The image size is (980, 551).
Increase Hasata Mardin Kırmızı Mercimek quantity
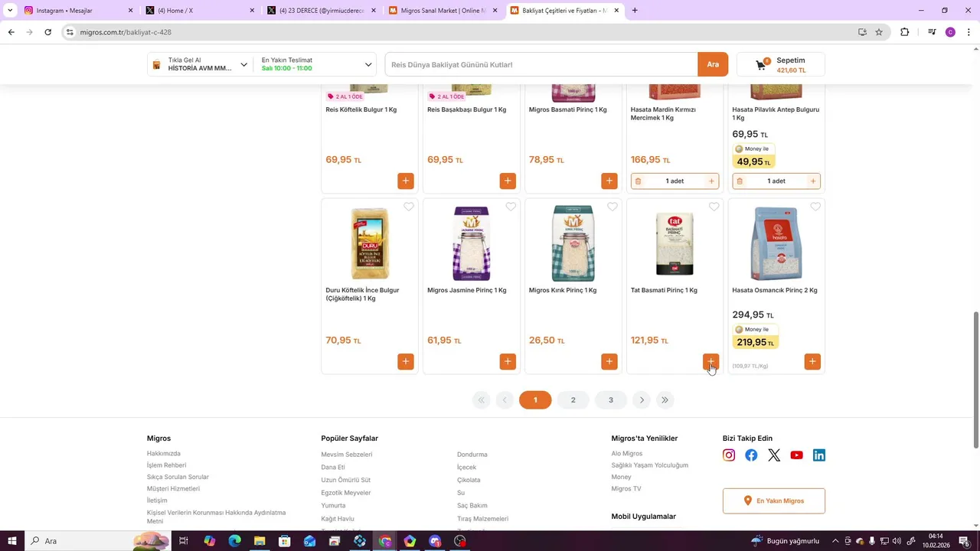tap(711, 181)
